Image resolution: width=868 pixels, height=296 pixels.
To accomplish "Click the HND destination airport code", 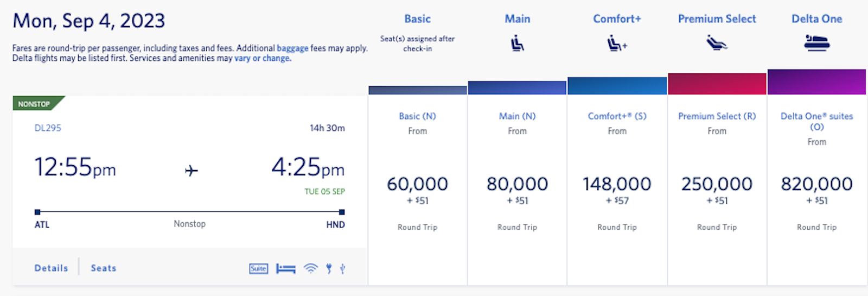I will click(335, 225).
